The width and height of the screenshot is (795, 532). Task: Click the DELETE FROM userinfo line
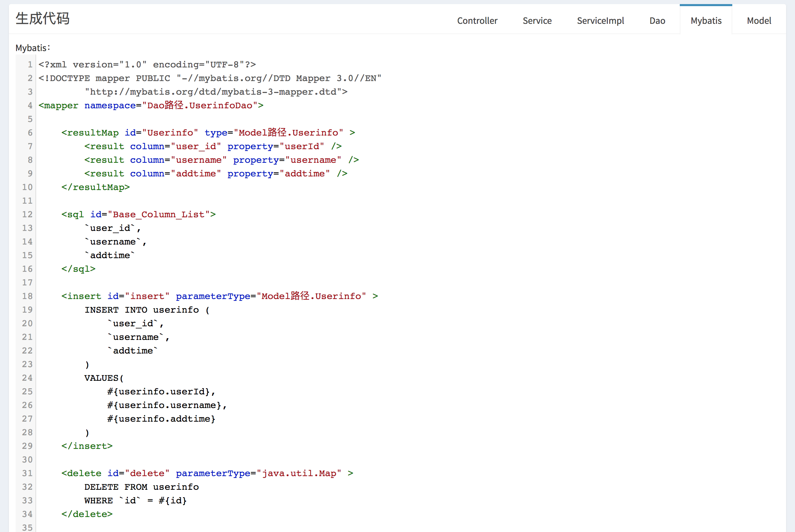click(x=141, y=487)
